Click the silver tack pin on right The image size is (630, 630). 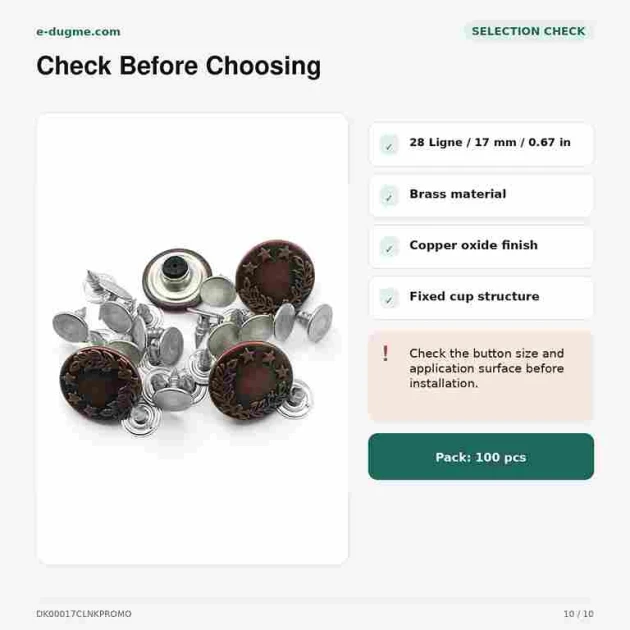[x=315, y=321]
